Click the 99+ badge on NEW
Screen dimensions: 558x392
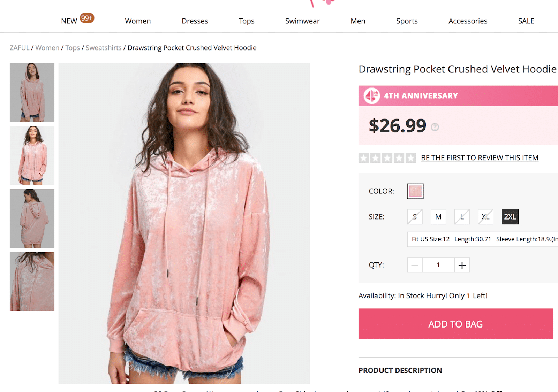click(87, 18)
